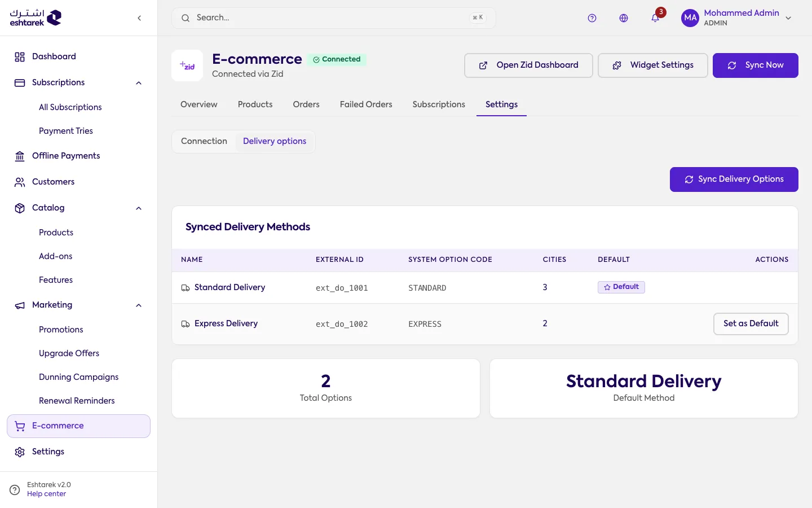This screenshot has width=812, height=508.
Task: Open Features under Catalog
Action: 56,280
